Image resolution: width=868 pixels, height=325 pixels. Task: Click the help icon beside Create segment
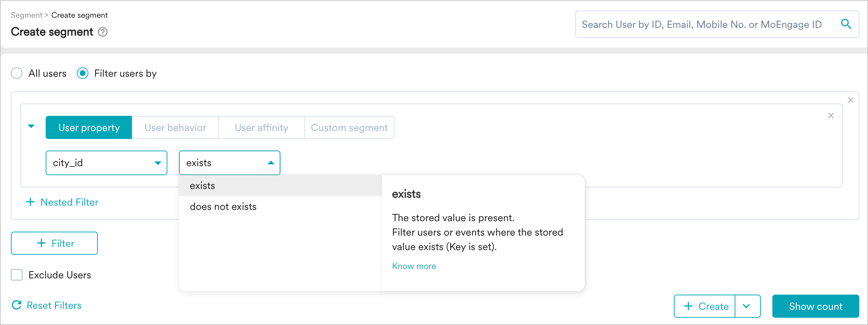tap(103, 32)
